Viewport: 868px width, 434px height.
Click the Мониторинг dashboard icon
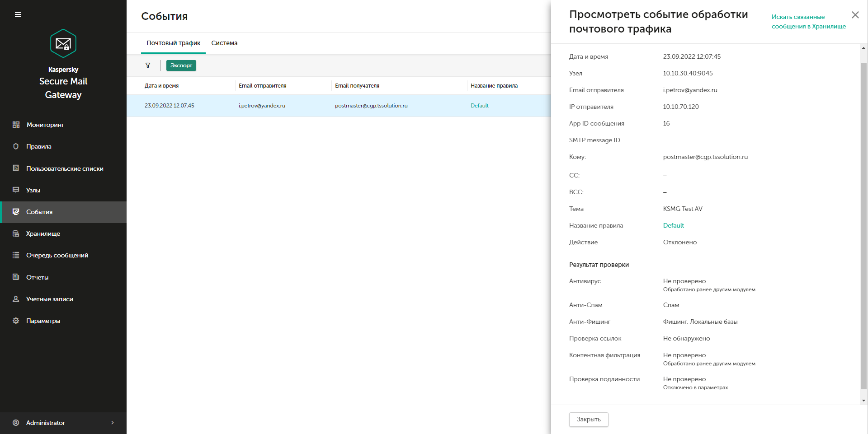pos(16,125)
